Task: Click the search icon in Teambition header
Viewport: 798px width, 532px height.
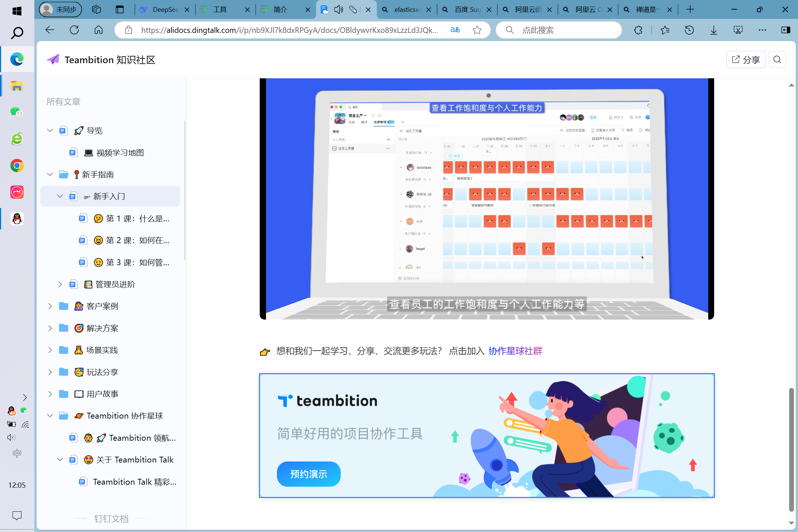Action: point(777,59)
